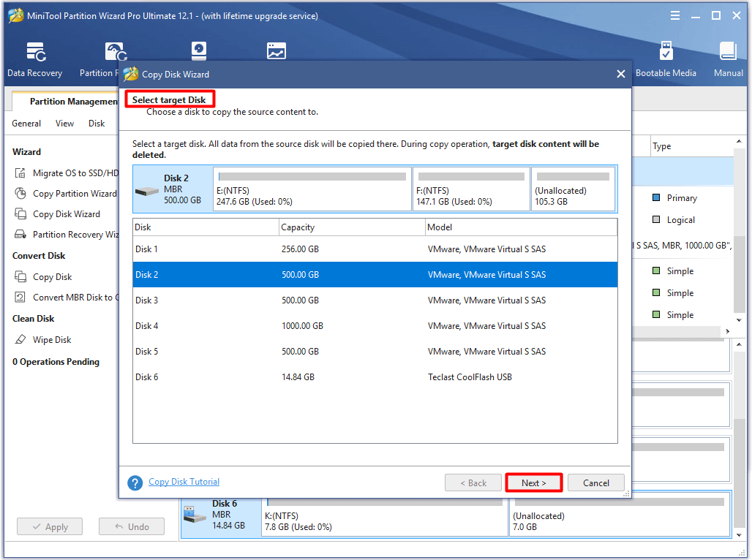
Task: Click the Type column header
Action: tap(692, 146)
